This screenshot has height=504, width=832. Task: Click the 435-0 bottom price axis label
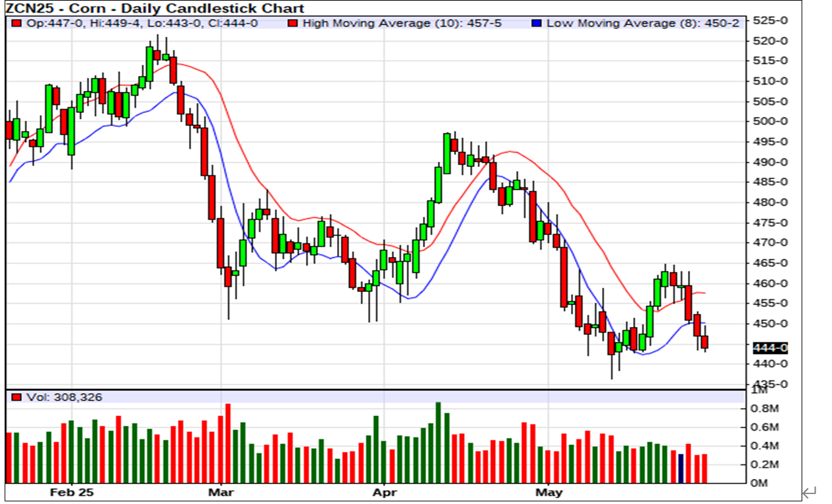[771, 384]
